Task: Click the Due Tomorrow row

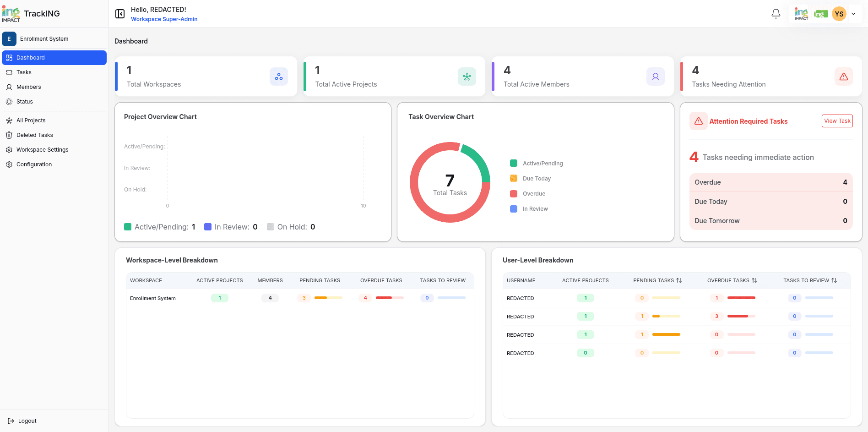Action: (x=771, y=221)
